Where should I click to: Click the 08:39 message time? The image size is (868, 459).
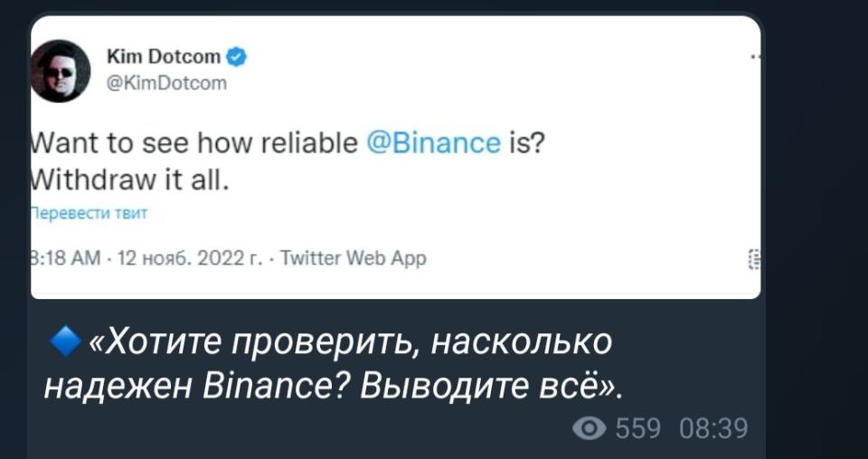pyautogui.click(x=716, y=427)
